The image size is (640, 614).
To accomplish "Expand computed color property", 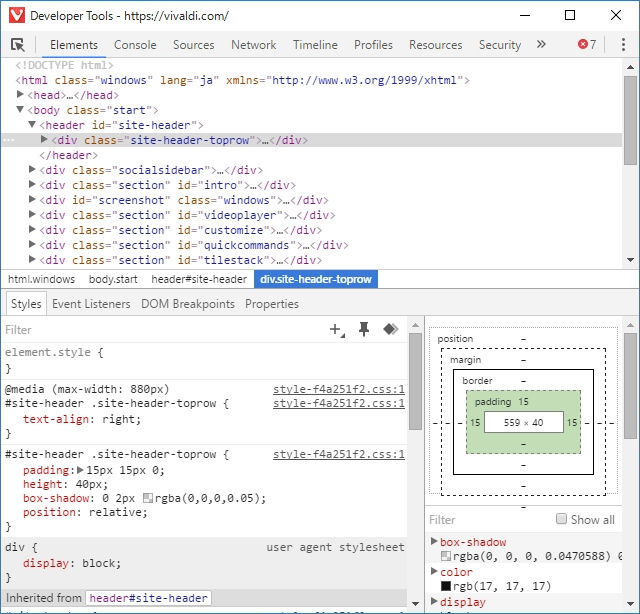I will click(434, 571).
